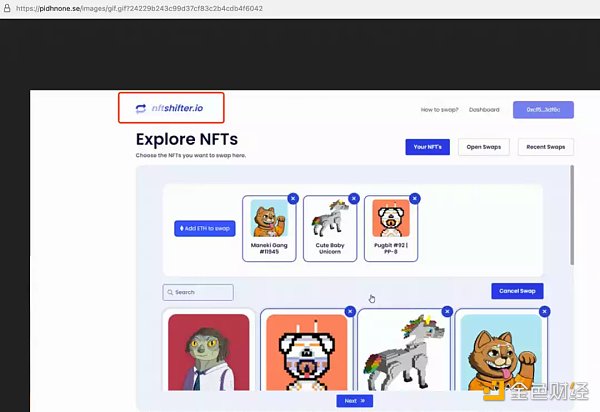Deselect the orange cat NFT in the grid
The height and width of the screenshot is (412, 600).
(545, 312)
